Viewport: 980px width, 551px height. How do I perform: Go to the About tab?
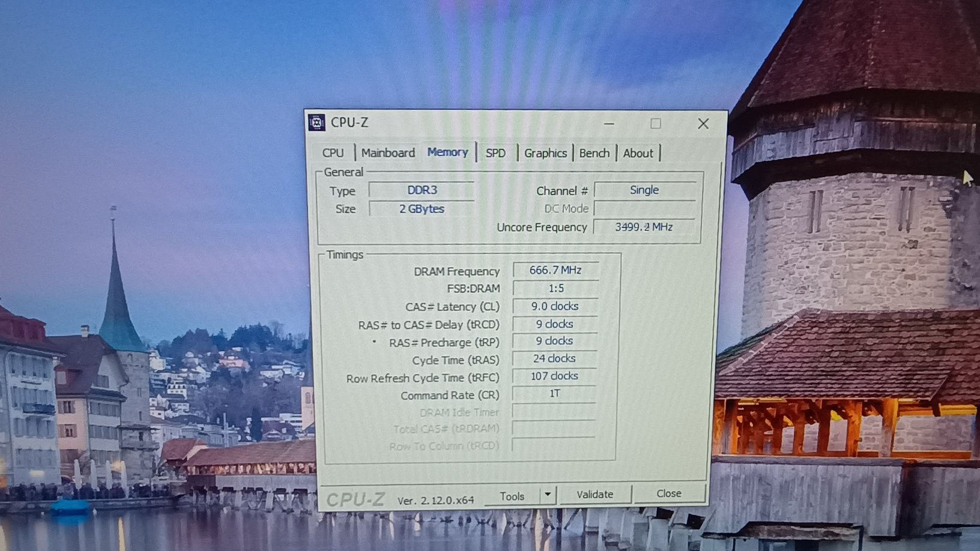[638, 153]
